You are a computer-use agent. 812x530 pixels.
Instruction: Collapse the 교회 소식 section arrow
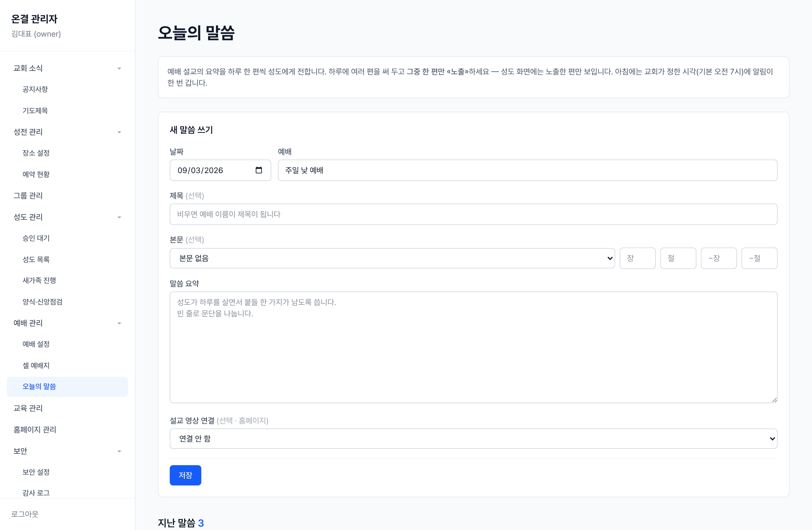click(x=120, y=69)
